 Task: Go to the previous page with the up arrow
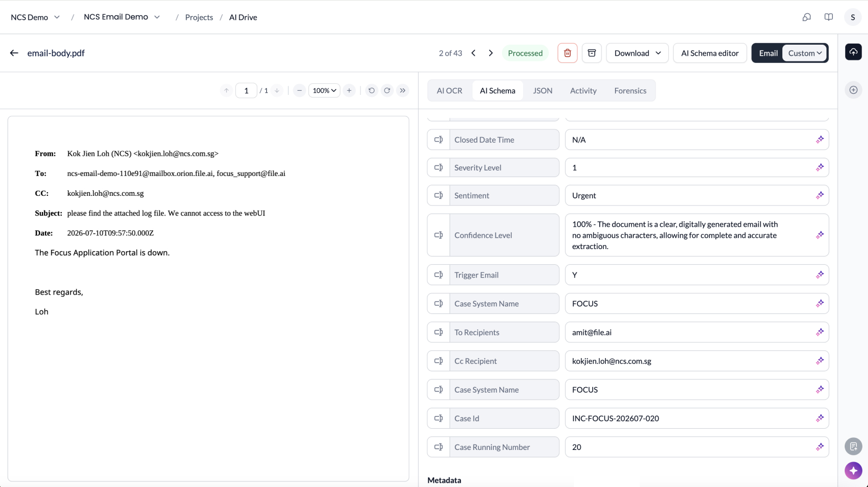coord(227,90)
